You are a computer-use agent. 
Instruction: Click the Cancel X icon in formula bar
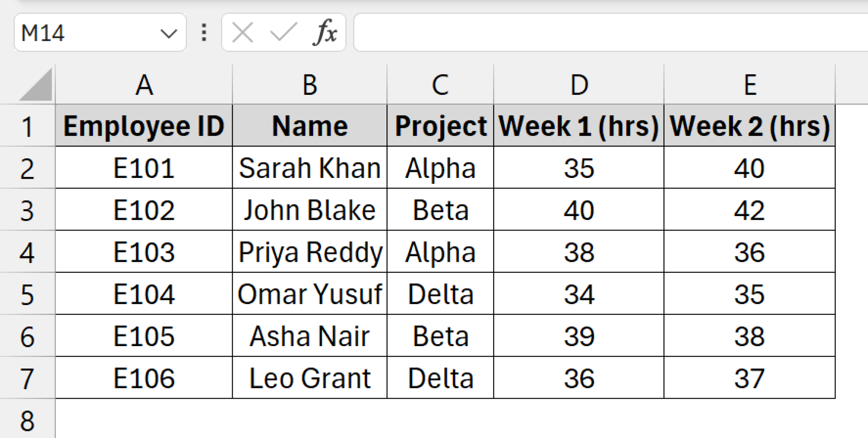pos(243,33)
